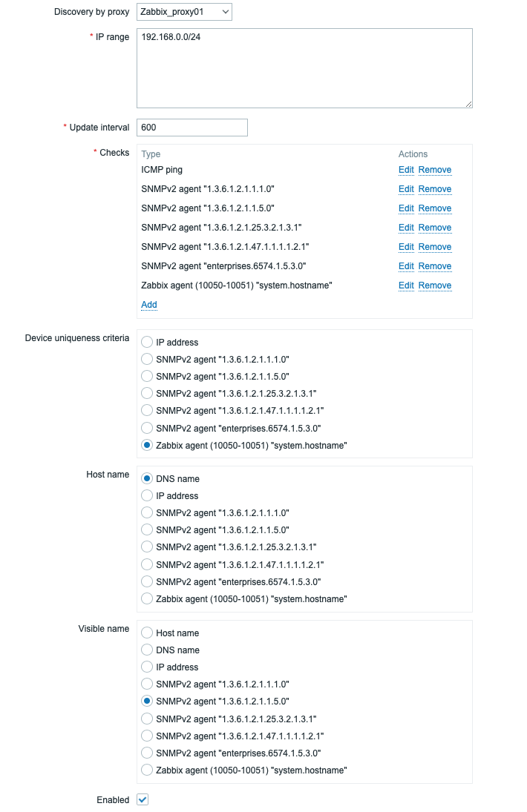Choose Zabbix agent system.hostname for visible name

pos(147,770)
